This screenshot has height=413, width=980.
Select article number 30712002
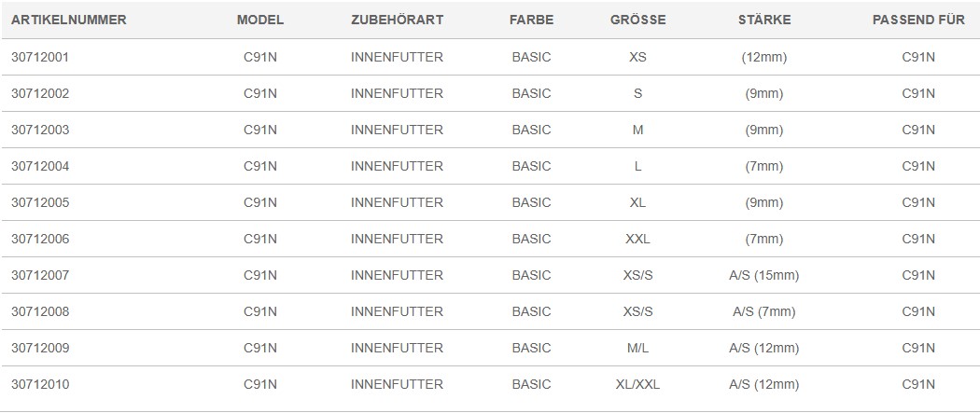[40, 93]
